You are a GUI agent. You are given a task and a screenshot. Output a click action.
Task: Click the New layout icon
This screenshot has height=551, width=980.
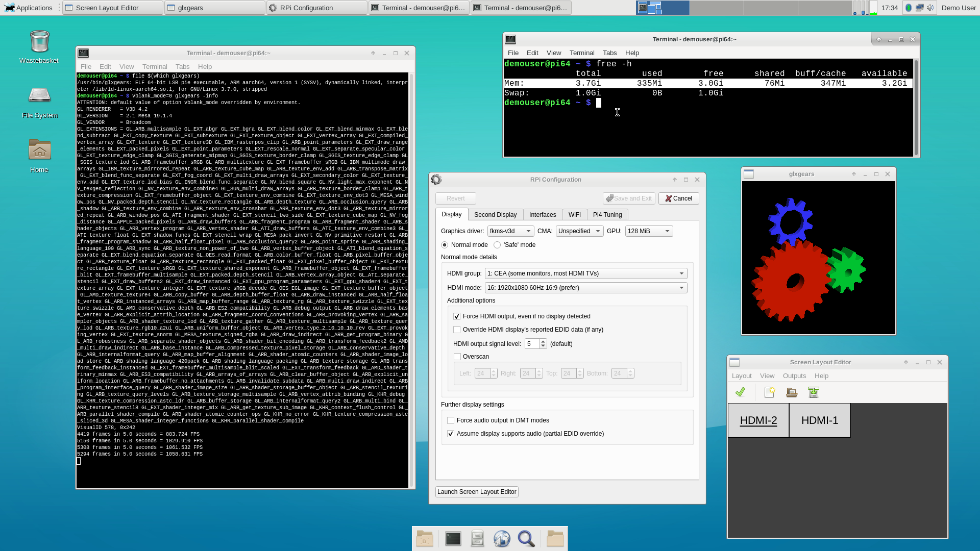770,392
